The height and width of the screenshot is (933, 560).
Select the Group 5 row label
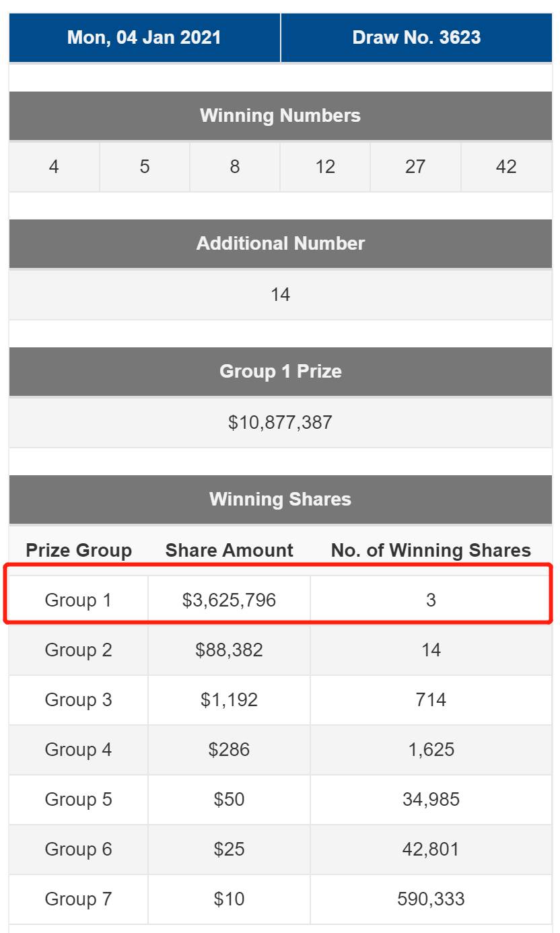coord(78,800)
